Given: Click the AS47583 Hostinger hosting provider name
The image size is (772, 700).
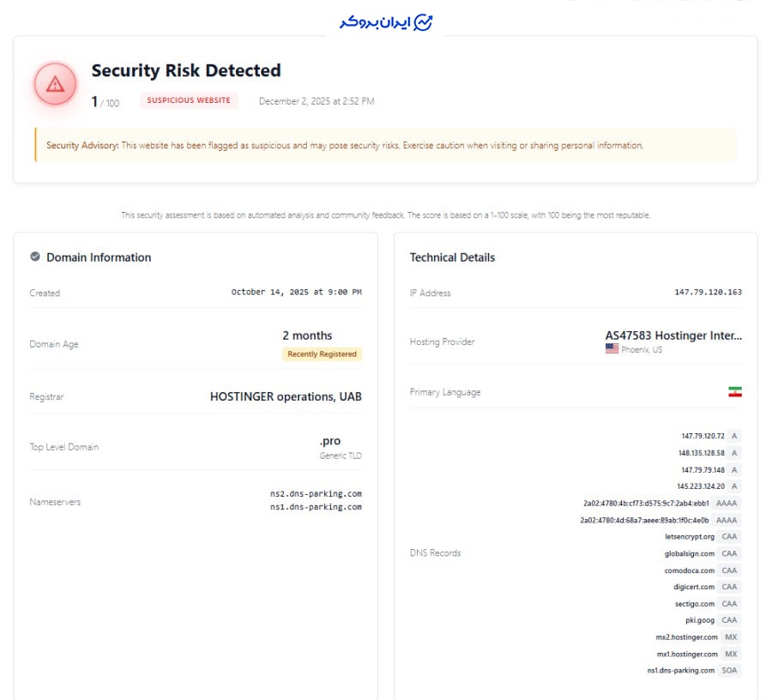Looking at the screenshot, I should (x=673, y=335).
